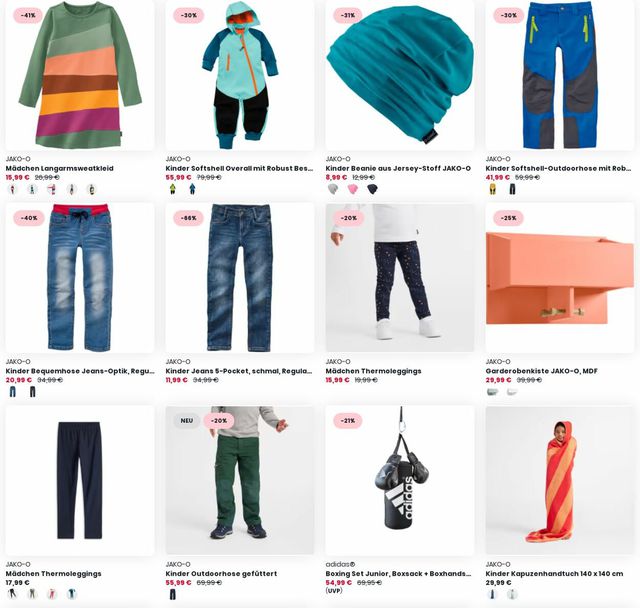Open the Mädchen Langarmsweatkleid product image

tap(80, 75)
